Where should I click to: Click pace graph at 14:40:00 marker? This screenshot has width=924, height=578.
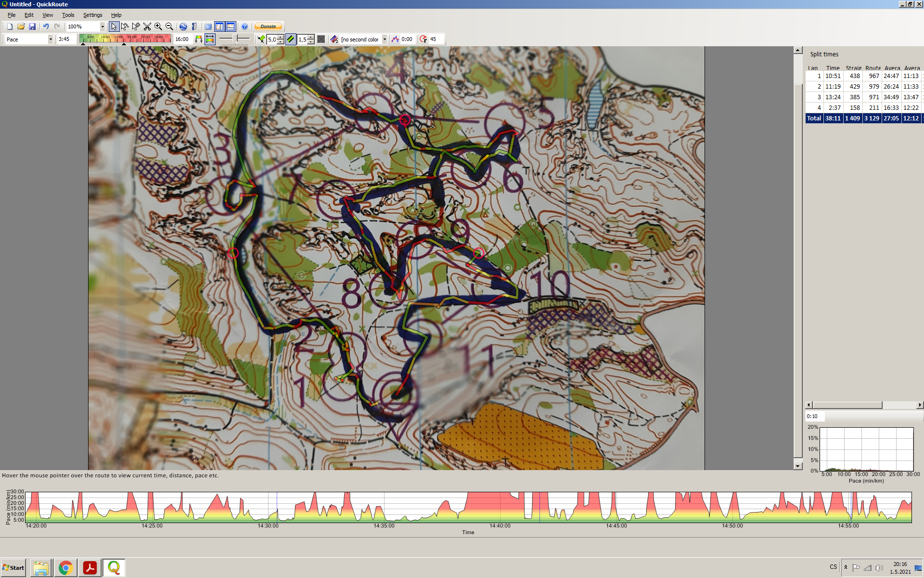tap(500, 507)
